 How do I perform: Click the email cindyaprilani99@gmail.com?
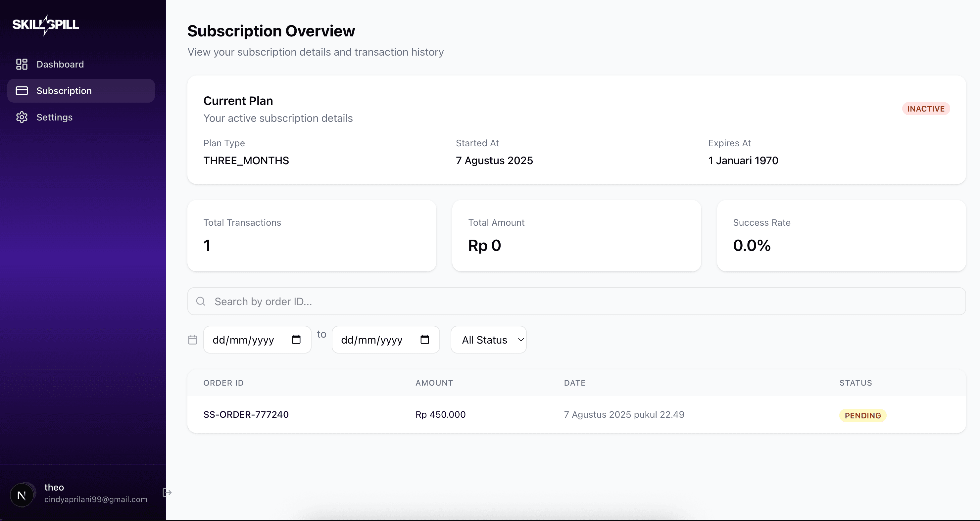click(96, 499)
